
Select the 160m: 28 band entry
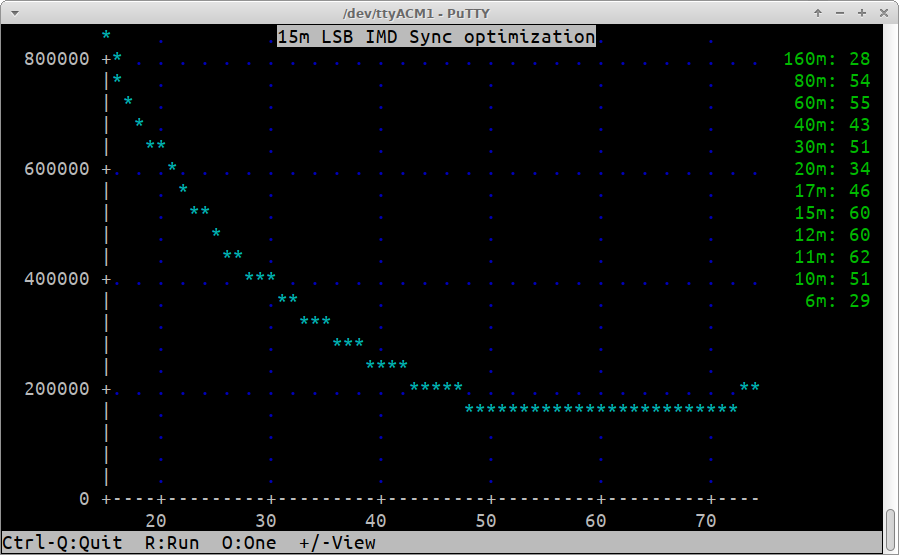(827, 59)
